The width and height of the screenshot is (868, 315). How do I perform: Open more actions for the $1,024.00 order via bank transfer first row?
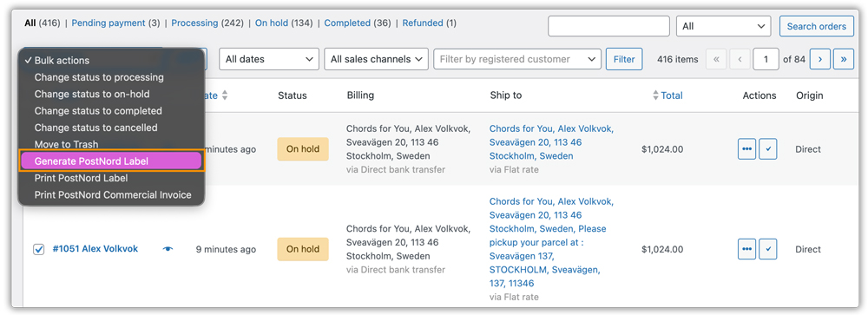coord(746,149)
